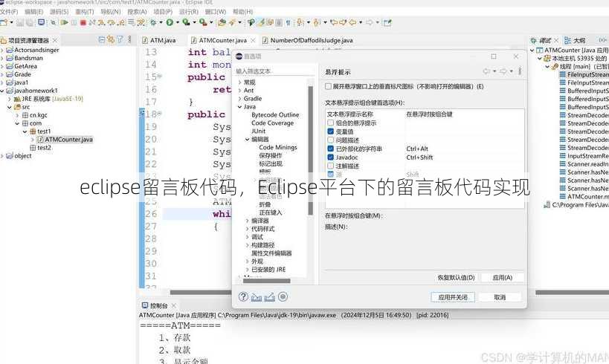Switch to the ATM.java editor tab

pos(159,40)
